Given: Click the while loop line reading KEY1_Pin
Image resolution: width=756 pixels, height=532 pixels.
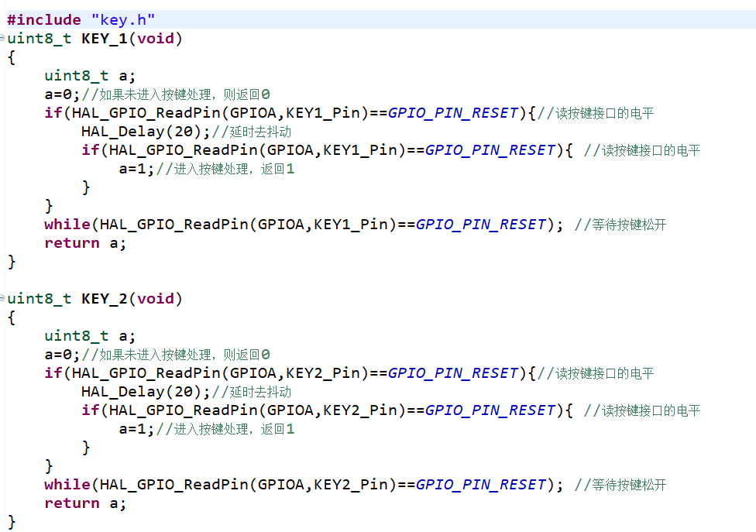Looking at the screenshot, I should coord(304,225).
